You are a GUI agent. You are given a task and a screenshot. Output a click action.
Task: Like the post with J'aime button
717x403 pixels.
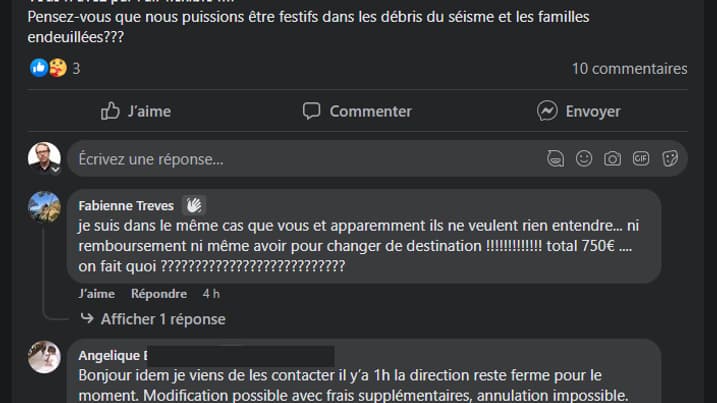(x=136, y=111)
